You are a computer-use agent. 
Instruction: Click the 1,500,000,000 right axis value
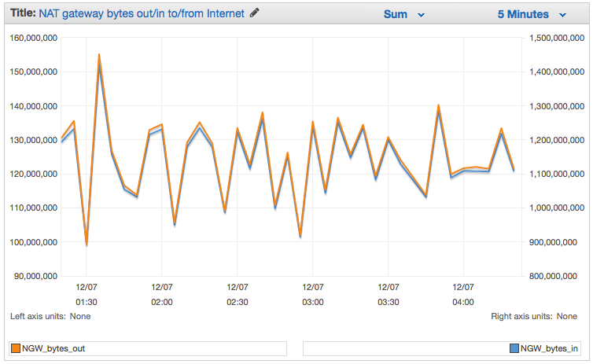[x=559, y=37]
